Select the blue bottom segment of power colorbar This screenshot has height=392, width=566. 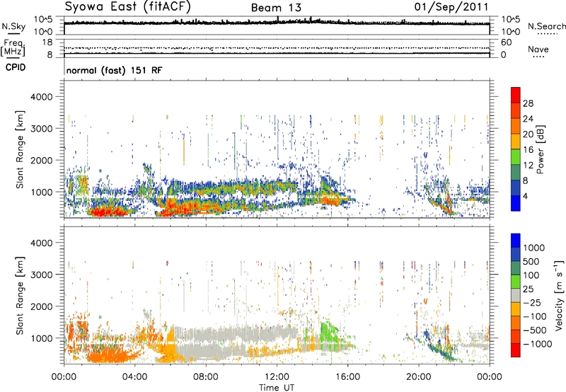[516, 203]
